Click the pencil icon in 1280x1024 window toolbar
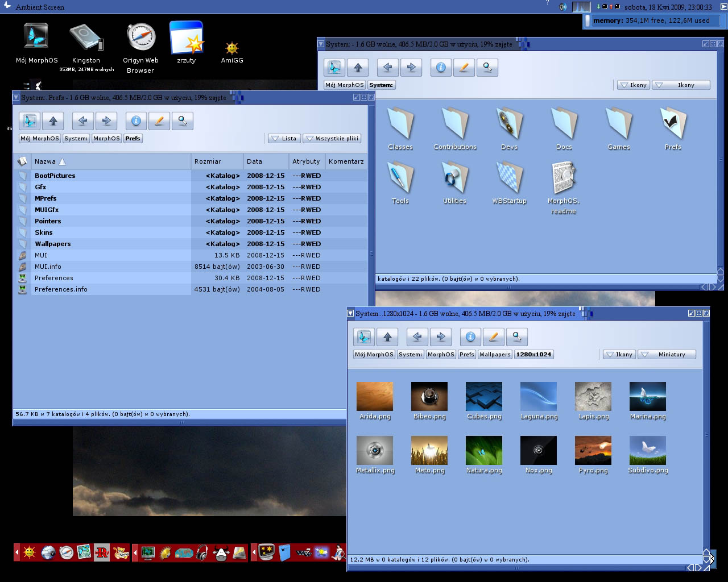Screen dimensions: 728x582 click(x=494, y=336)
